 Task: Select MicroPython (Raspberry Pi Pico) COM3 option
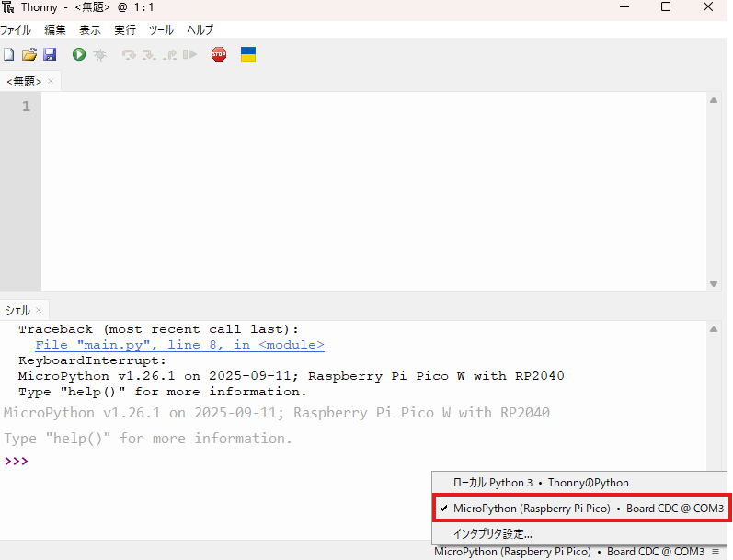tap(581, 509)
